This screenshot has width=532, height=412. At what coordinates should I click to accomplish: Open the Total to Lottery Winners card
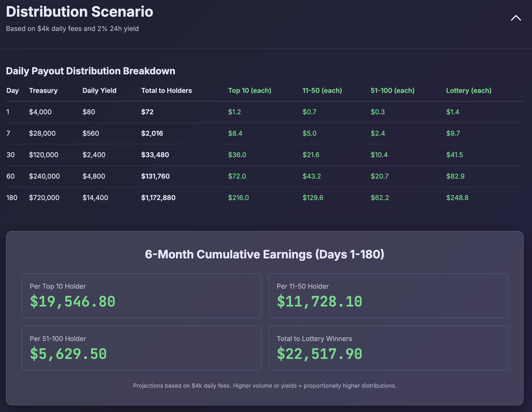point(388,348)
